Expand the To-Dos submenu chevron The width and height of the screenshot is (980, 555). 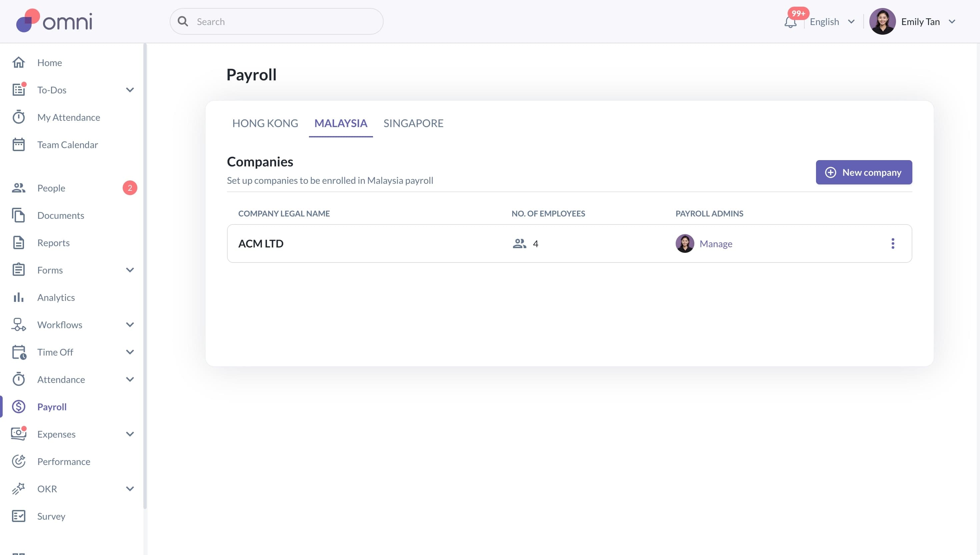point(130,90)
